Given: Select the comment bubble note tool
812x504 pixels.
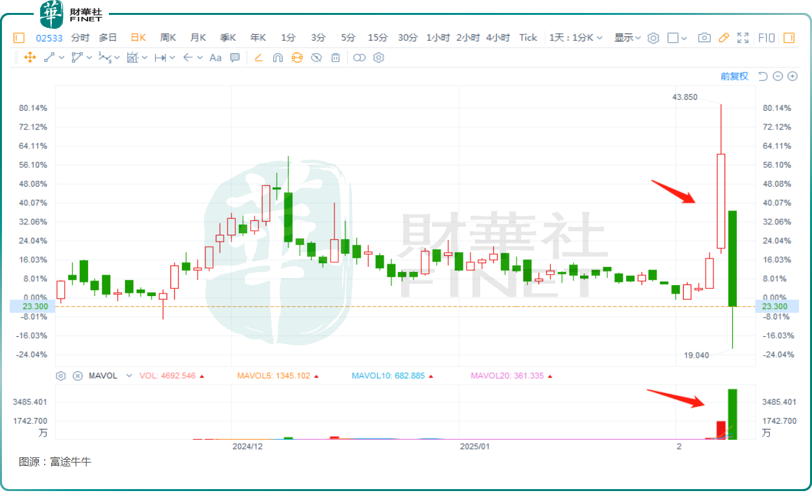Looking at the screenshot, I should pyautogui.click(x=235, y=58).
